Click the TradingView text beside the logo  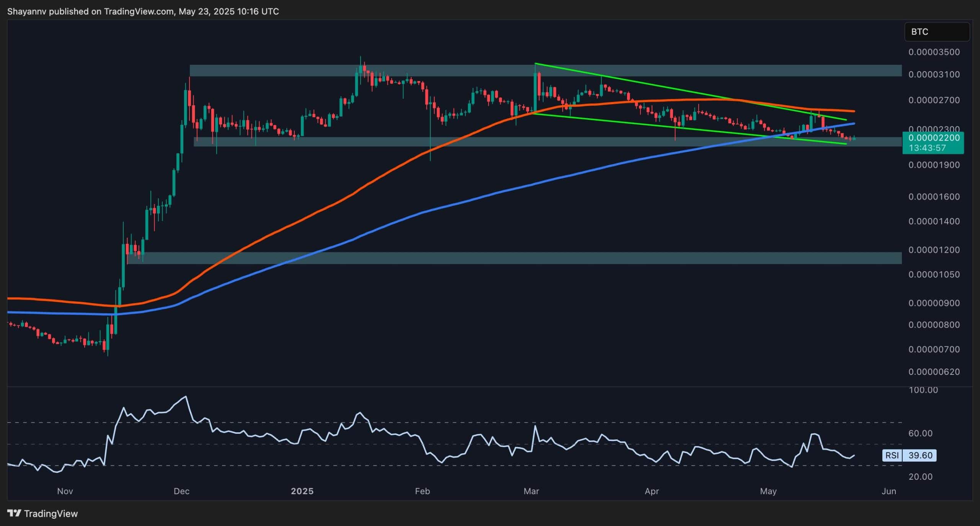pyautogui.click(x=51, y=513)
